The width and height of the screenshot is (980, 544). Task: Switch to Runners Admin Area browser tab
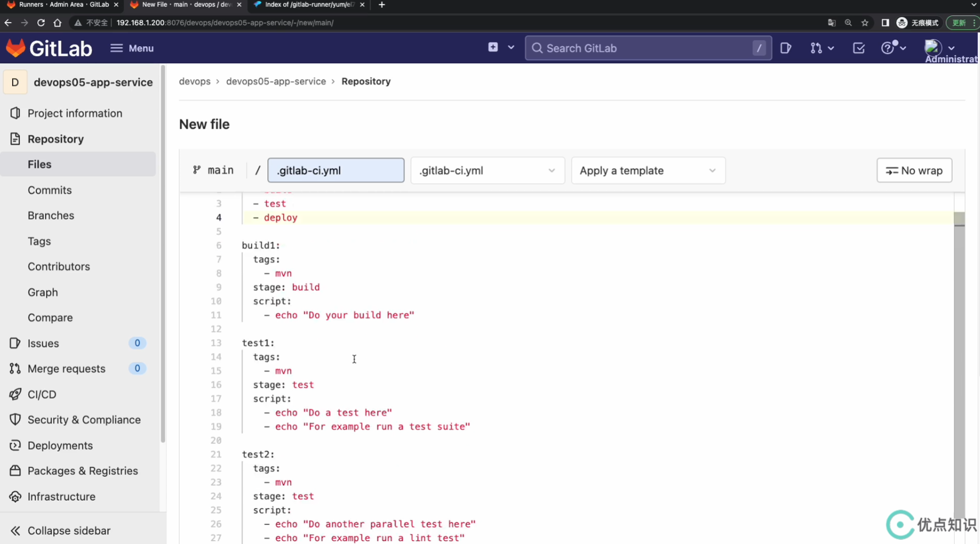pyautogui.click(x=63, y=4)
